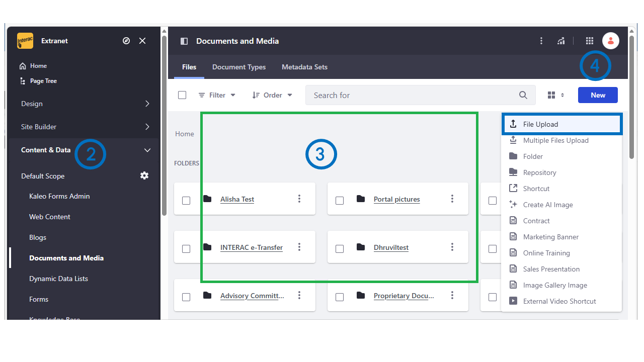
Task: Switch to the Metadata Sets tab
Action: (304, 67)
